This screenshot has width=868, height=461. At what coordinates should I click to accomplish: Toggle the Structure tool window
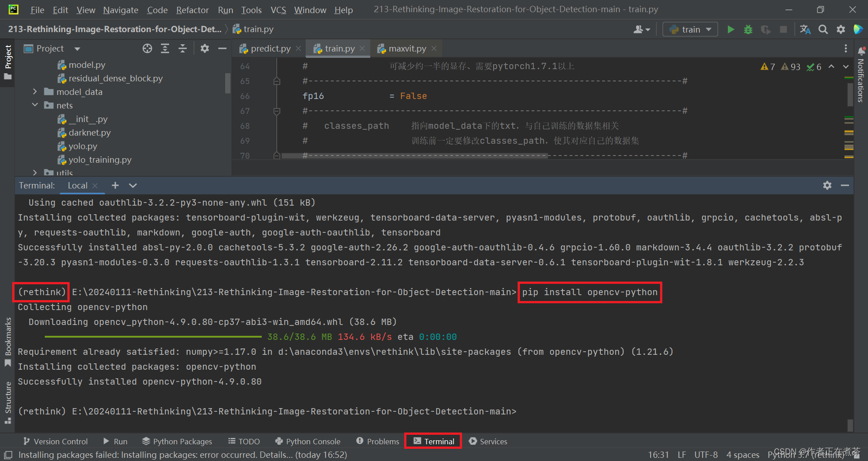click(x=8, y=398)
